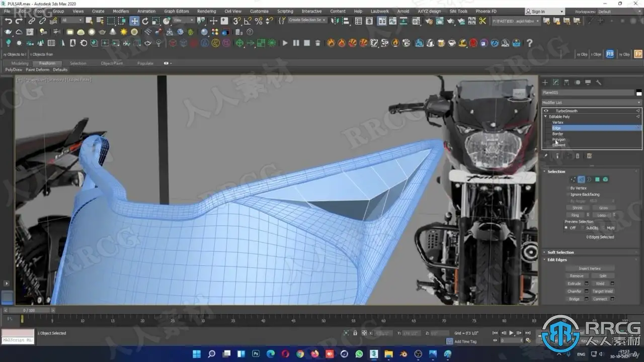Open the Graph Editors menu
The image size is (644, 362).
[177, 11]
